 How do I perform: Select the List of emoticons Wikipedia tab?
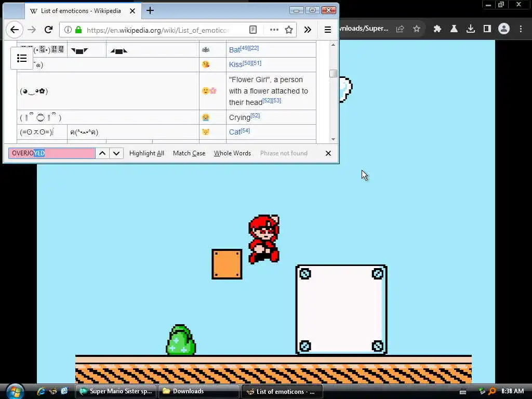point(82,11)
